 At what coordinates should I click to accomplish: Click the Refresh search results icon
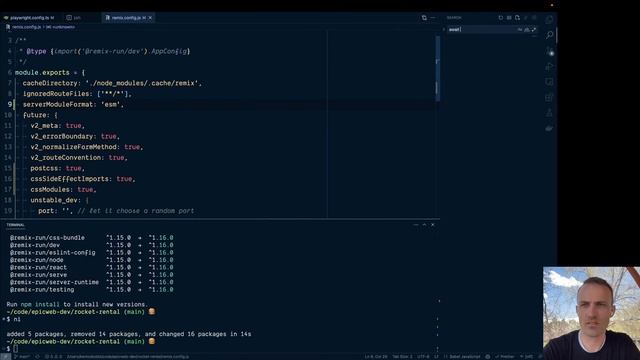click(501, 18)
